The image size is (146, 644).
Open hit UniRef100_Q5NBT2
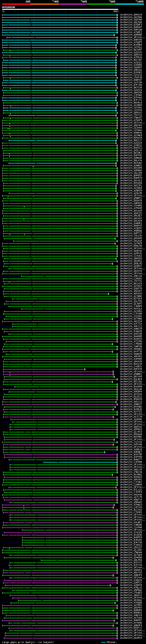point(131,198)
